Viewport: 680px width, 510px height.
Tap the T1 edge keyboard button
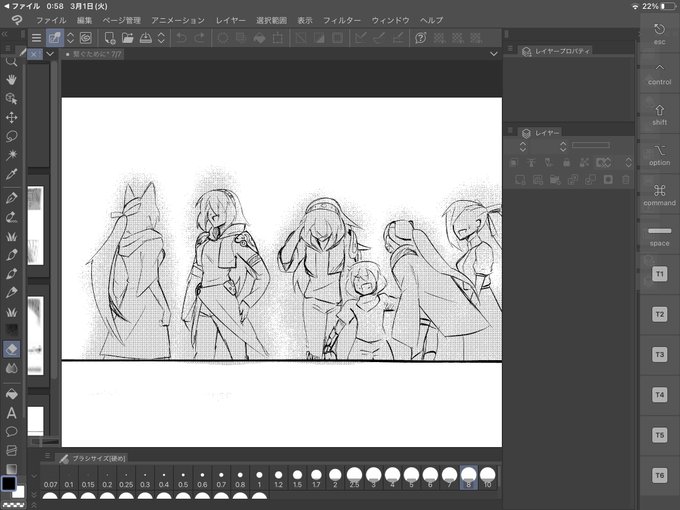(659, 274)
